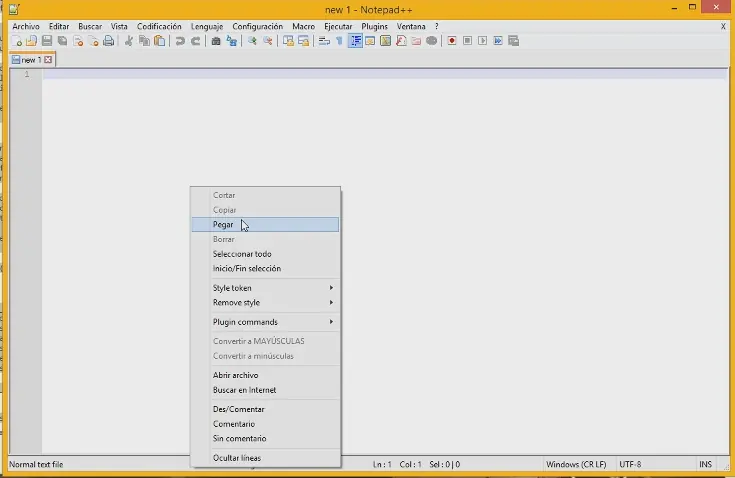Toggle the indent guide toolbar icon
Viewport: 735px width, 478px height.
(355, 41)
